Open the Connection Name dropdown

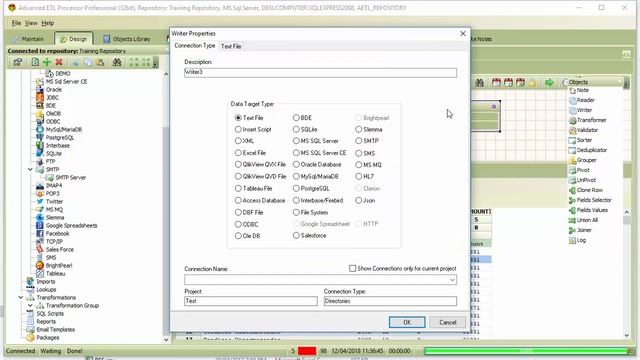tap(452, 280)
